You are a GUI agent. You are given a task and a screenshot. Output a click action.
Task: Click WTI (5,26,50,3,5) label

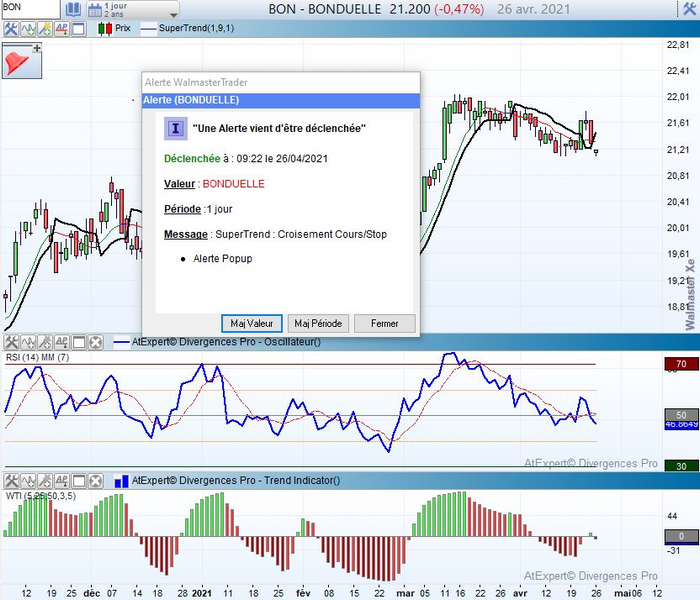click(41, 496)
